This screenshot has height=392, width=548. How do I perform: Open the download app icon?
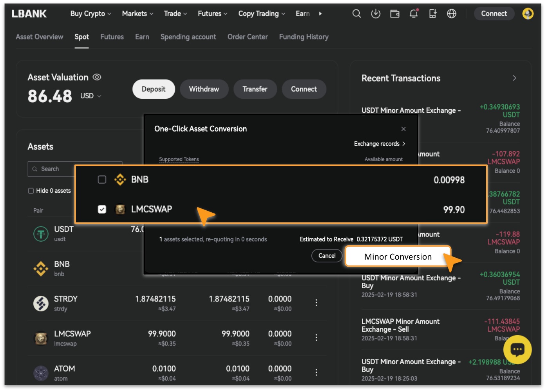click(376, 14)
